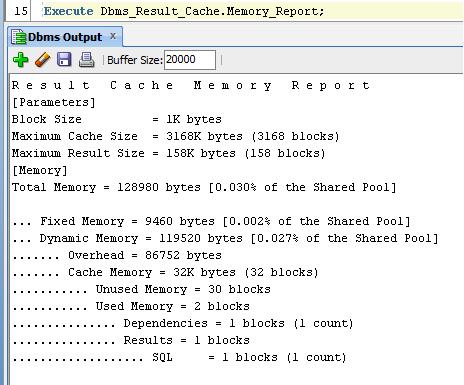Clear the output with the eraser icon

pyautogui.click(x=43, y=60)
